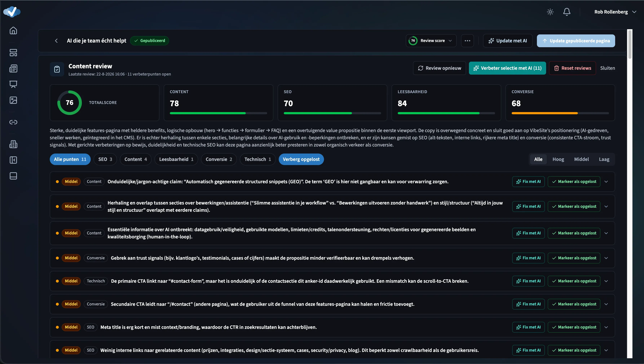644x364 pixels.
Task: Click total score 76 circular gauge
Action: click(70, 103)
